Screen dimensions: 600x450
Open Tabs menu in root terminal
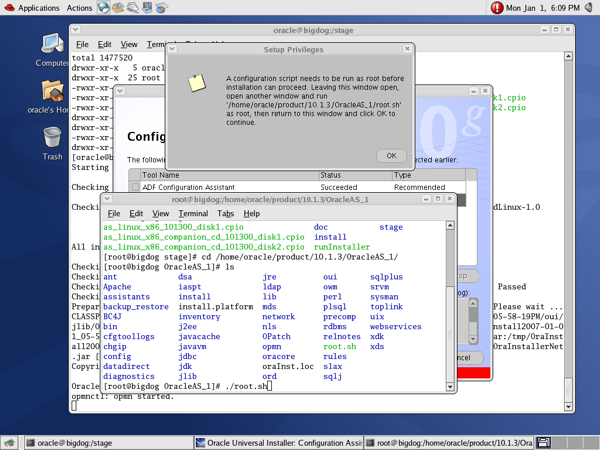point(225,214)
